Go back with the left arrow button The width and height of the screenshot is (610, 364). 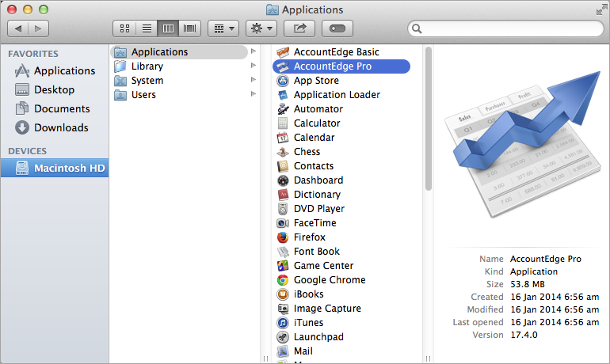(18, 28)
